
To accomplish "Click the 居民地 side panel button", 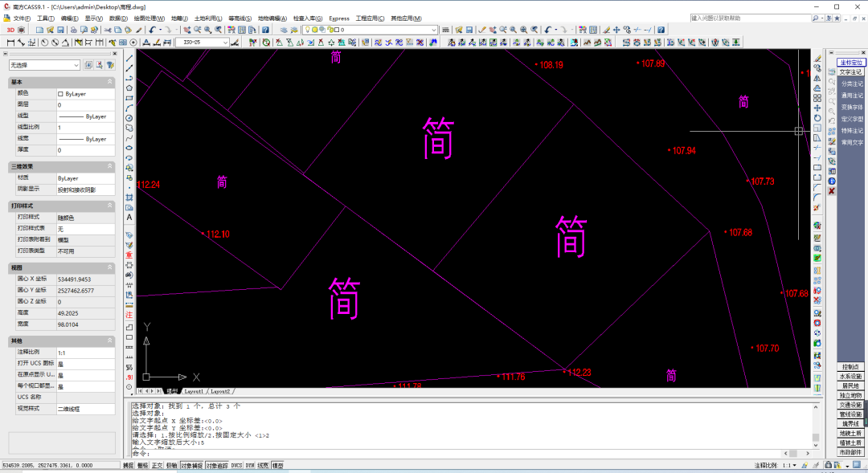I will point(851,385).
